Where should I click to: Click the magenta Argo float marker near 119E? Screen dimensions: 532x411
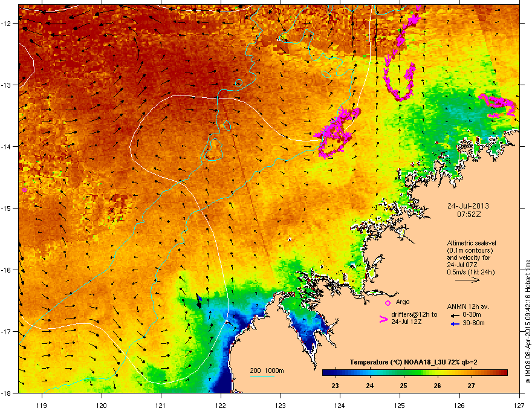coord(24,190)
